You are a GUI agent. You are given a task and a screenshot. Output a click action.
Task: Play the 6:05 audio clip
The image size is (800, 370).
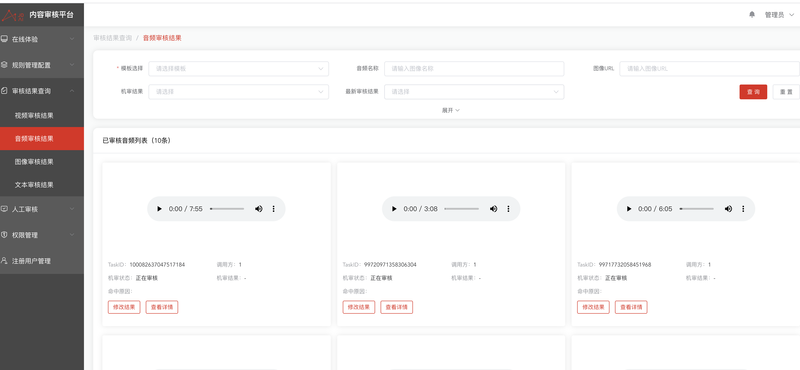(x=629, y=209)
